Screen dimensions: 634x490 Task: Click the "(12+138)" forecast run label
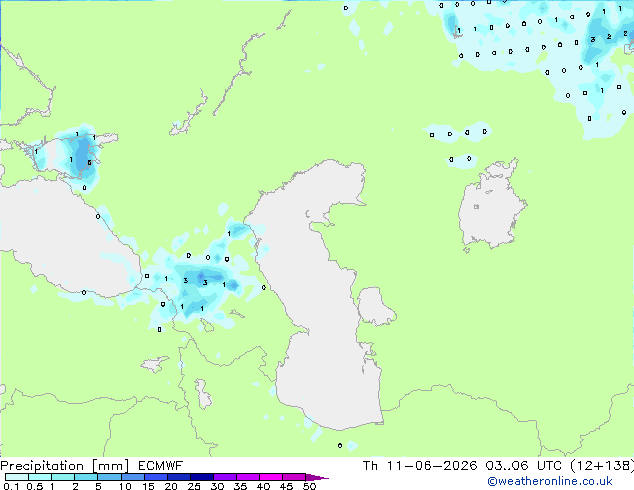(x=602, y=466)
